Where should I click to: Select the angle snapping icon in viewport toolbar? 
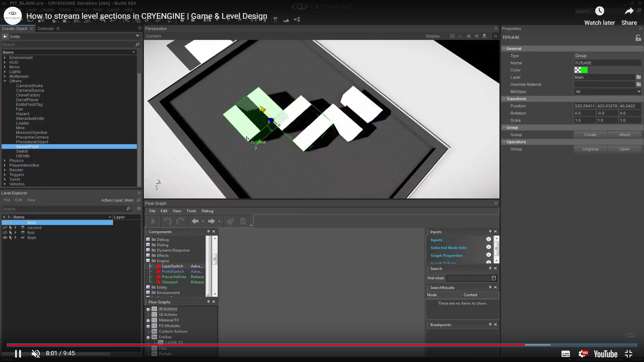click(460, 36)
